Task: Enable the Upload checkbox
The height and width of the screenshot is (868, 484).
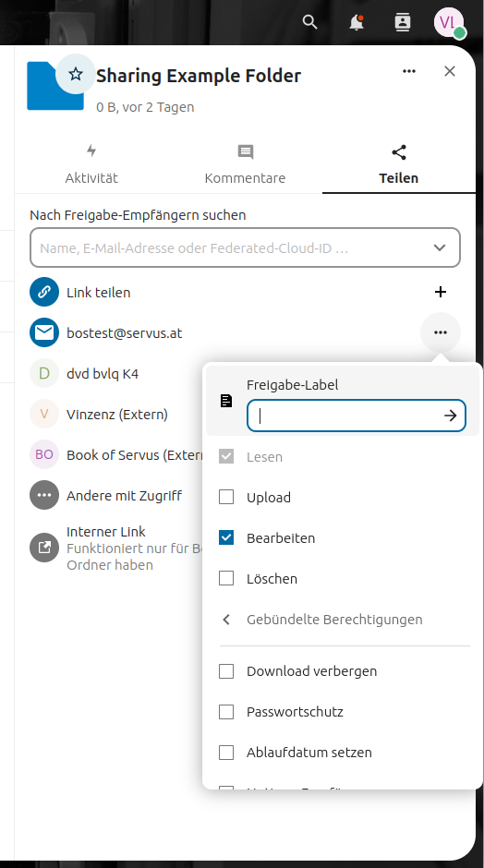Action: pyautogui.click(x=226, y=497)
